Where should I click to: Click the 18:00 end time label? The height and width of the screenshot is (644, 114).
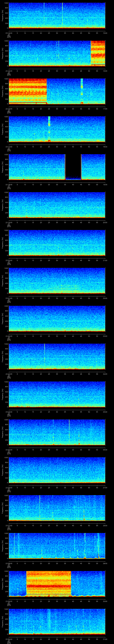(x=105, y=147)
